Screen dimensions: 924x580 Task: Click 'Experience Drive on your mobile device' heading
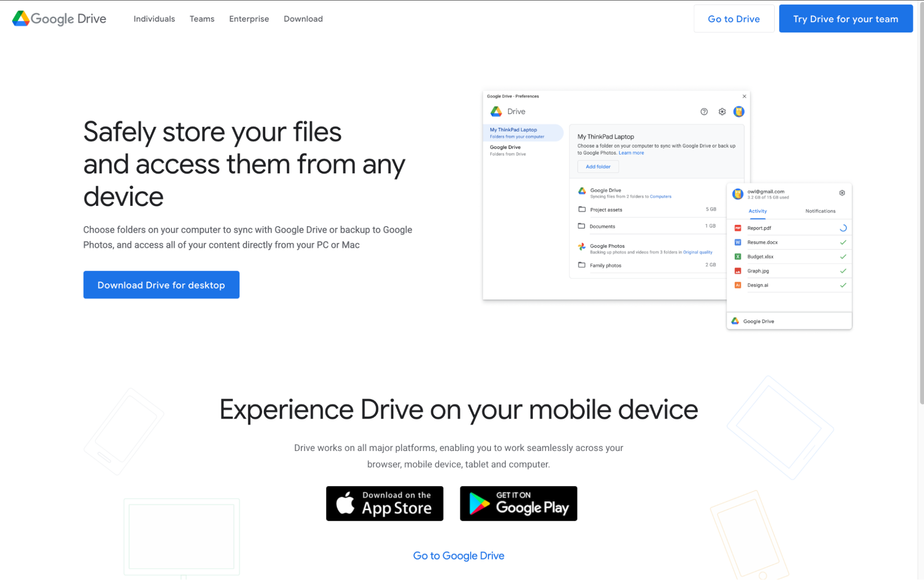tap(459, 410)
